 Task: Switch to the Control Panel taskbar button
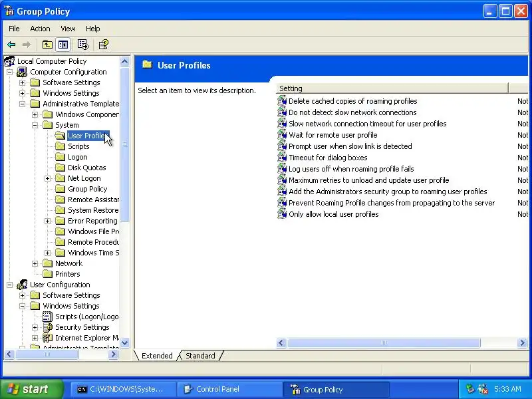point(230,389)
